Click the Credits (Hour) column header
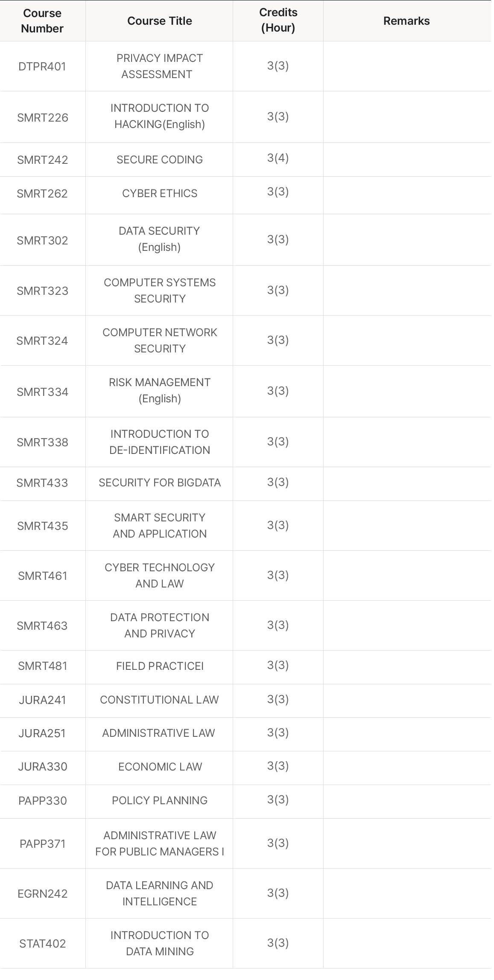Viewport: 494px width, 980px height. (x=278, y=20)
